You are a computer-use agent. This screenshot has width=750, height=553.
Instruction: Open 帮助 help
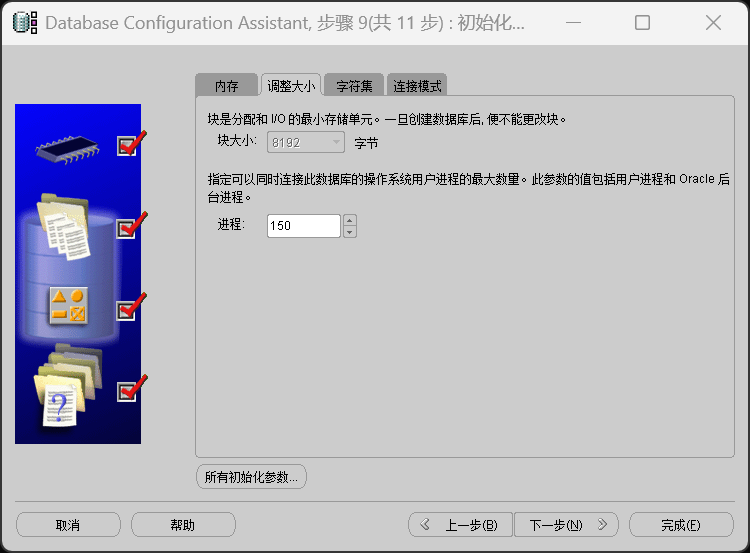tap(183, 525)
